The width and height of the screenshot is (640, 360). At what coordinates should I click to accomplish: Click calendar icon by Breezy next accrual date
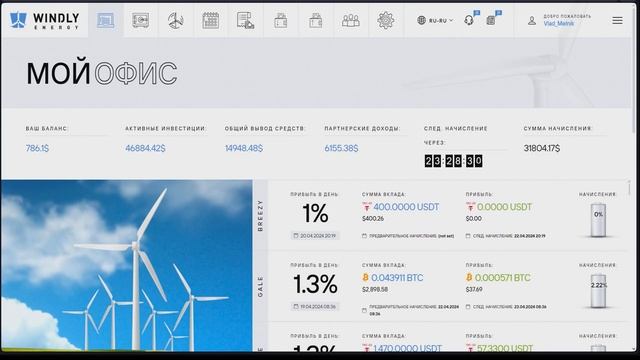pyautogui.click(x=468, y=236)
